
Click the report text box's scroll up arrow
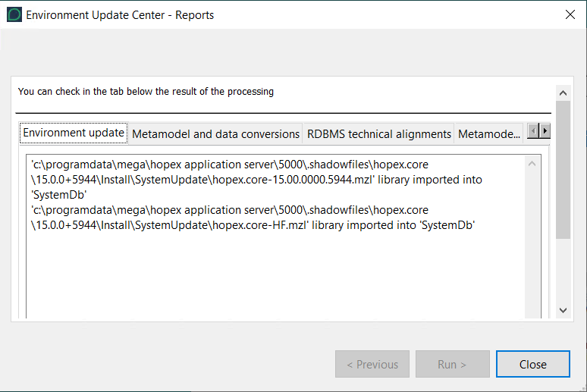532,164
